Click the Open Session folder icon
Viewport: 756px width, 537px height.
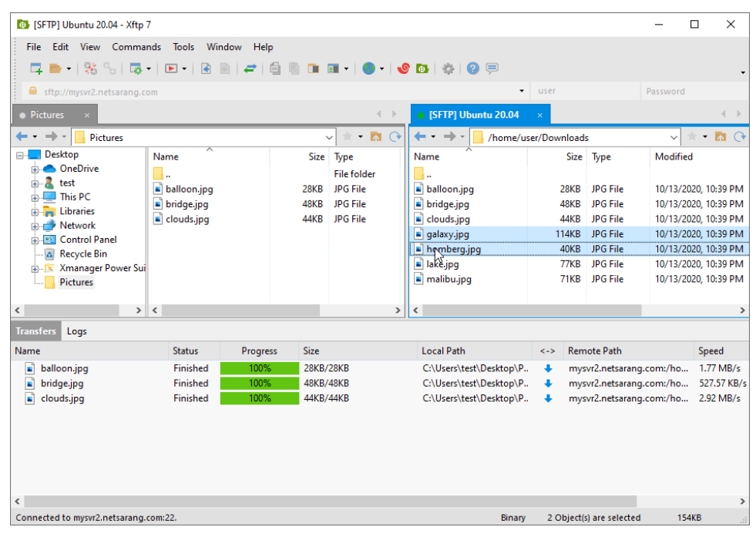pyautogui.click(x=55, y=69)
